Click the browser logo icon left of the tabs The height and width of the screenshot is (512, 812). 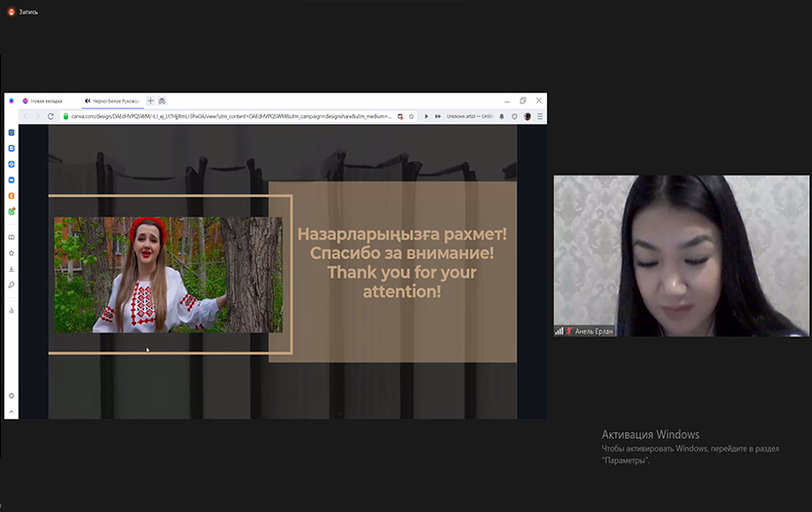click(12, 101)
